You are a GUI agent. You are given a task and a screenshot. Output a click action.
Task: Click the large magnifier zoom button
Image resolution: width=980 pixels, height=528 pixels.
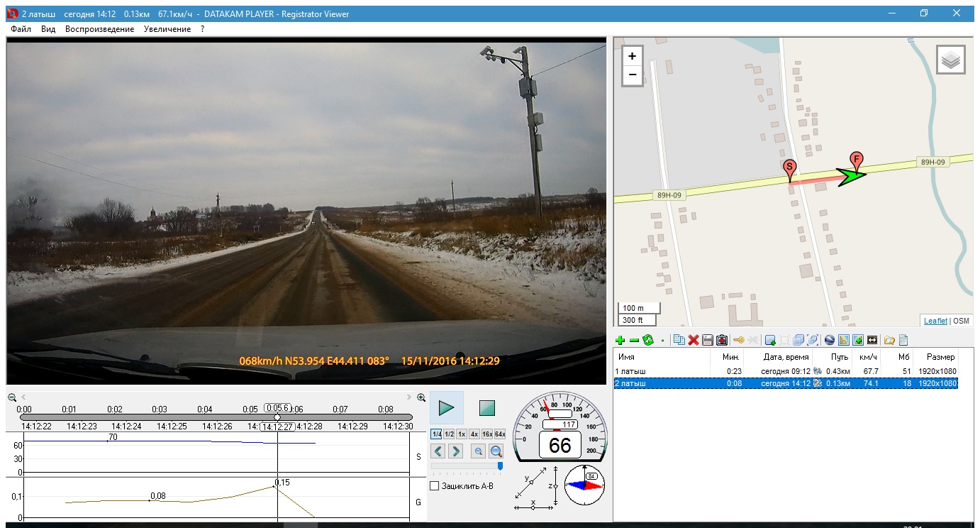coord(496,451)
